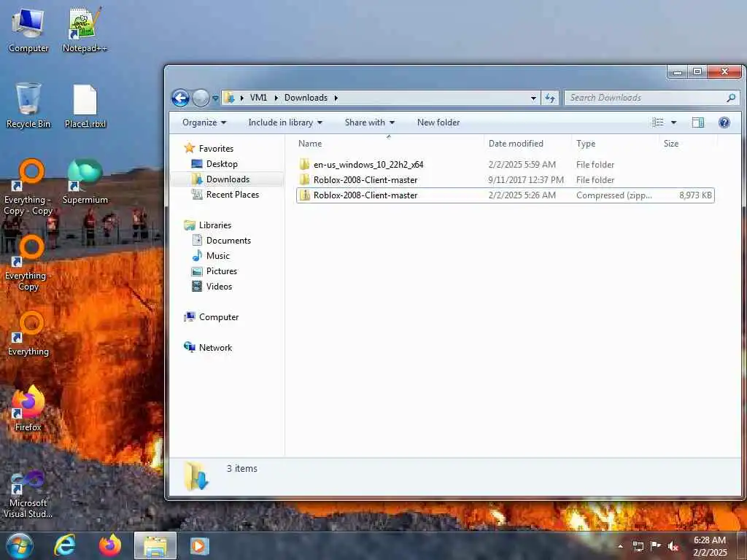This screenshot has width=747, height=560.
Task: Select Videos library in navigation pane
Action: (212, 286)
